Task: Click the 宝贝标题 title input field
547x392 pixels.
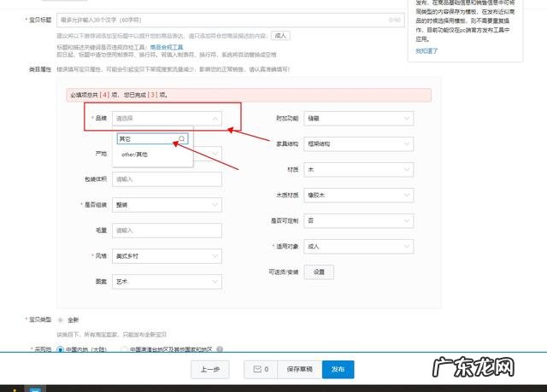Action: point(231,20)
